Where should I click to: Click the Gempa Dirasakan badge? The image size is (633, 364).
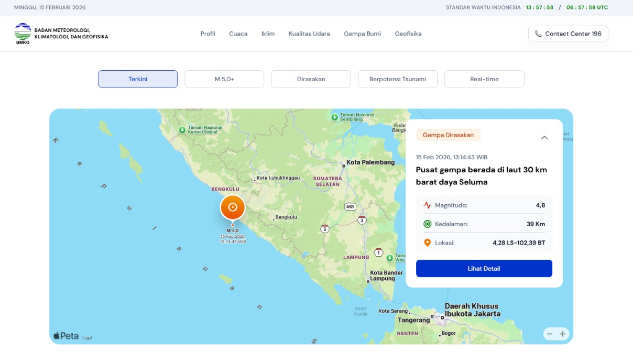click(x=448, y=135)
